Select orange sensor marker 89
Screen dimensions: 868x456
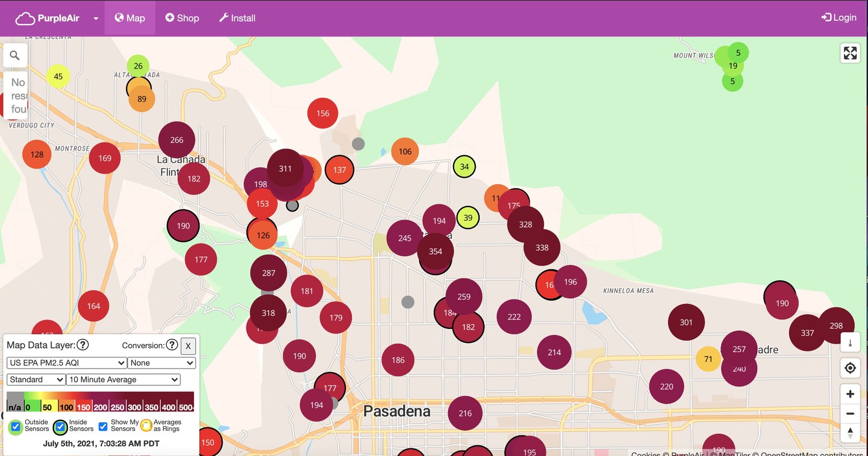pyautogui.click(x=142, y=99)
